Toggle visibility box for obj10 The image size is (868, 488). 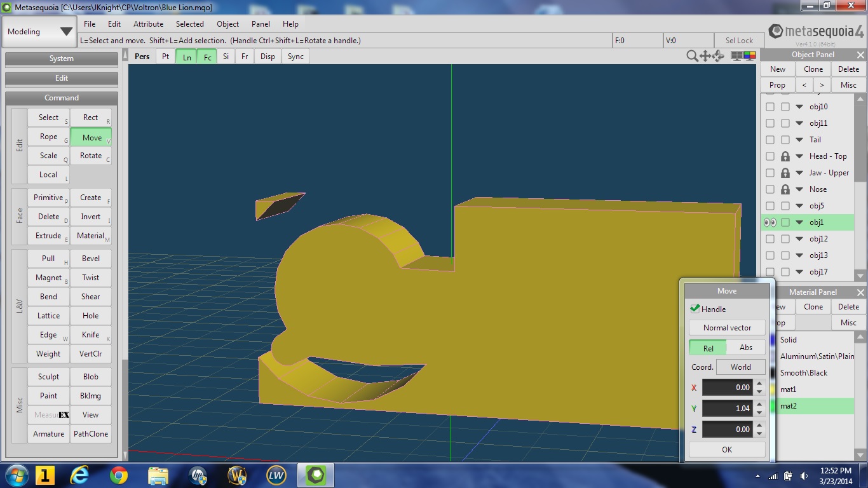click(x=770, y=107)
